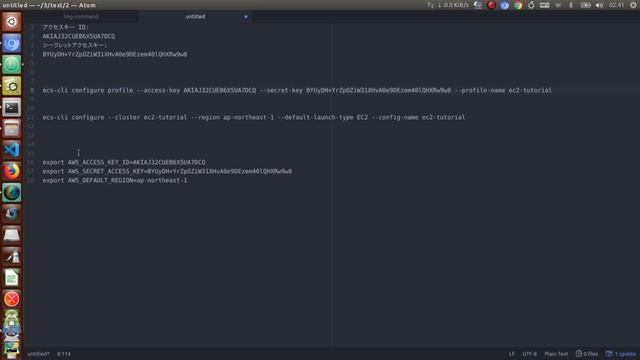Click the 'アクセスキー ID:' line
Screen dimensions: 640x360
(65, 27)
